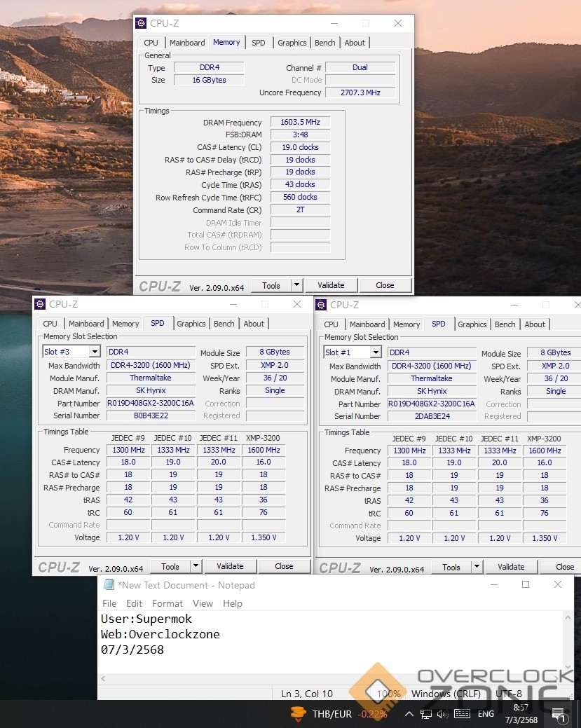Open the Slot #3 memory slot dropdown

pyautogui.click(x=95, y=352)
